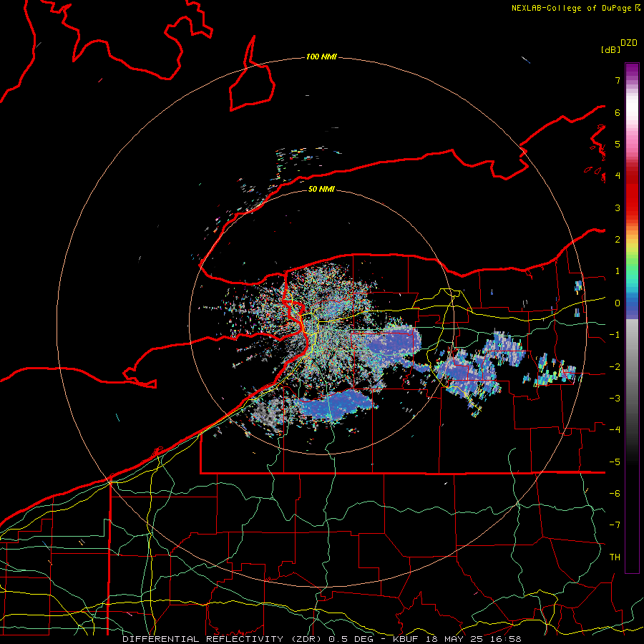Click the "-3" tick label on the scale
Viewport: 644px width, 644px height.
(x=615, y=399)
